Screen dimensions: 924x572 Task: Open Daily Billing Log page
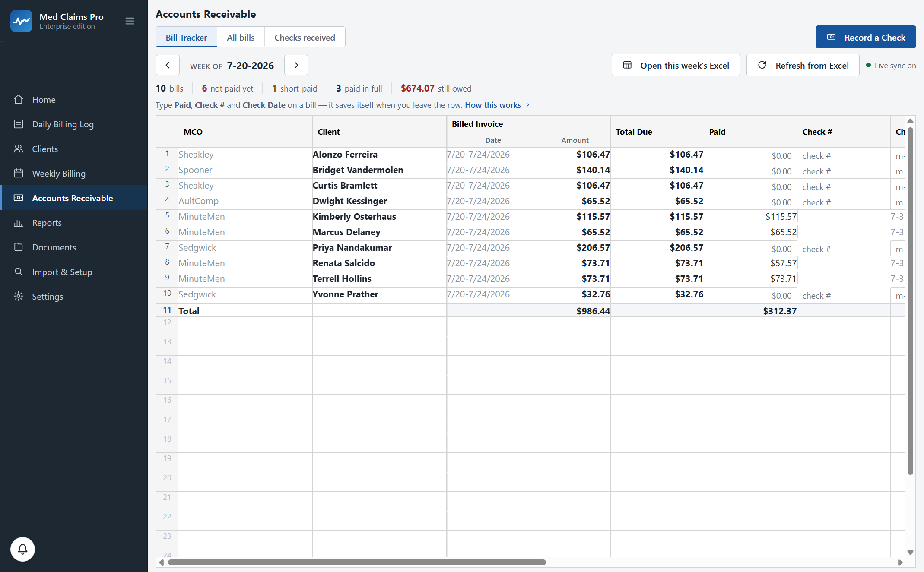pos(74,124)
